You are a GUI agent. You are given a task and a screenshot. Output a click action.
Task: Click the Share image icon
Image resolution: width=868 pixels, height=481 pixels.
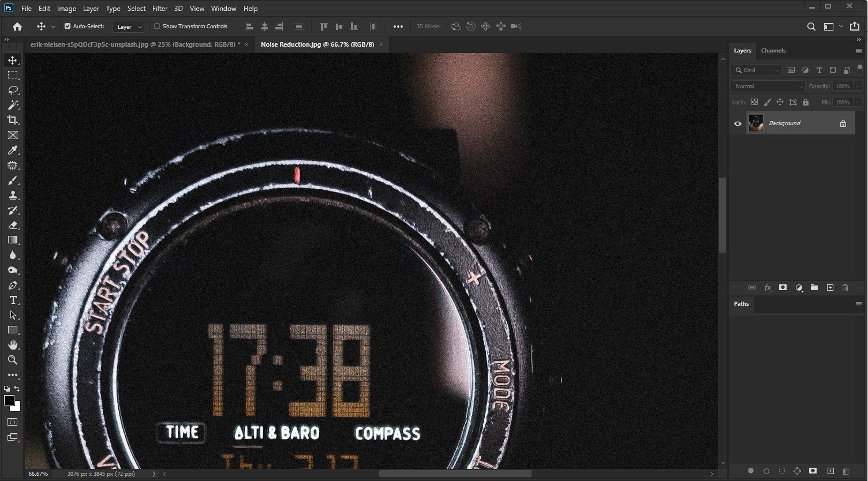tap(855, 27)
